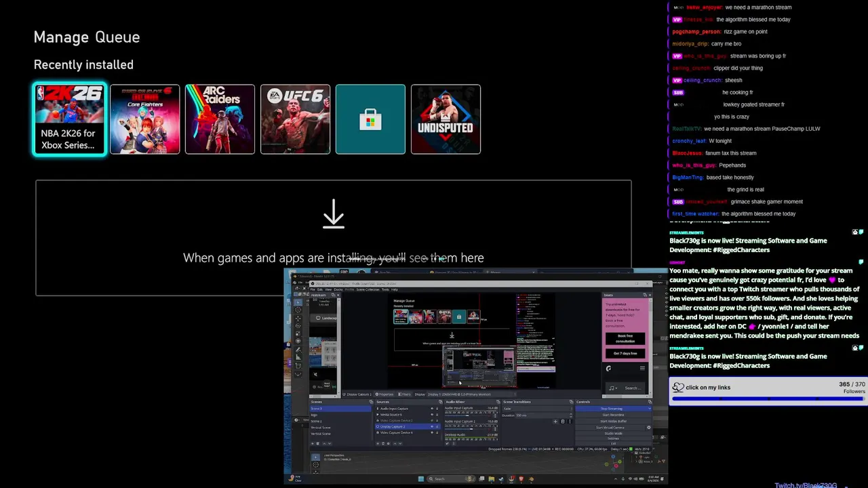868x488 pixels.
Task: Remove the selected scene with trash icon
Action: 317,443
